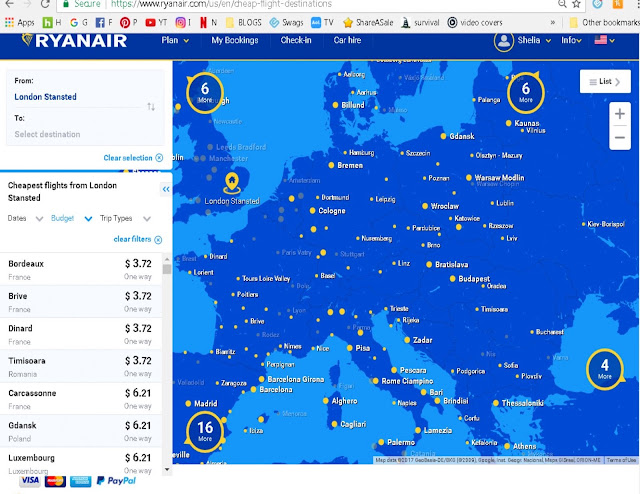This screenshot has width=640, height=494.
Task: Click the Gdansk airport marker on map
Action: pyautogui.click(x=443, y=136)
